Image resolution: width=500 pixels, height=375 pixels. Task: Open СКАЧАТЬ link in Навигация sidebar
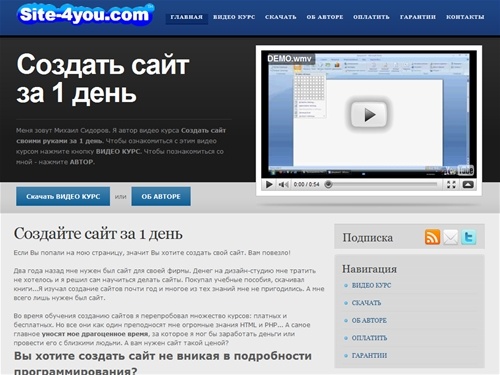pyautogui.click(x=366, y=303)
